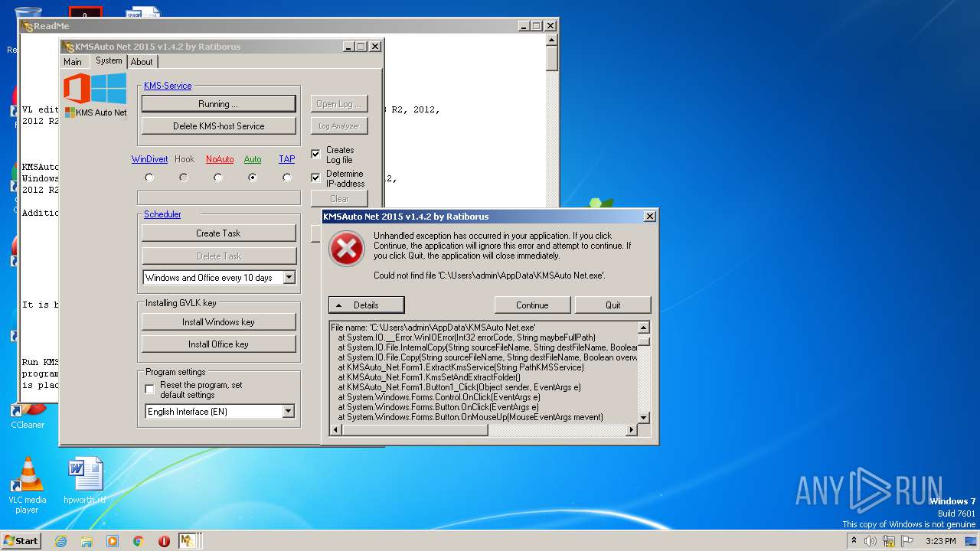Click KMSAuto Net title bar icon
980x551 pixels.
point(68,47)
